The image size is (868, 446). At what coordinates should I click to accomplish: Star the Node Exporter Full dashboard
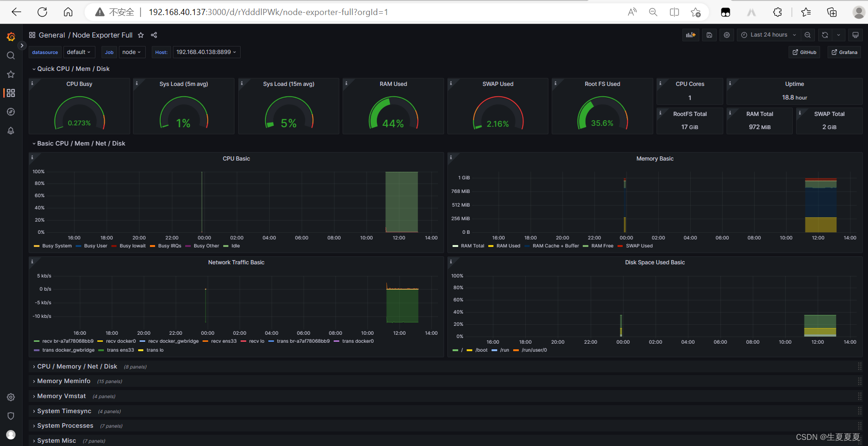point(141,35)
